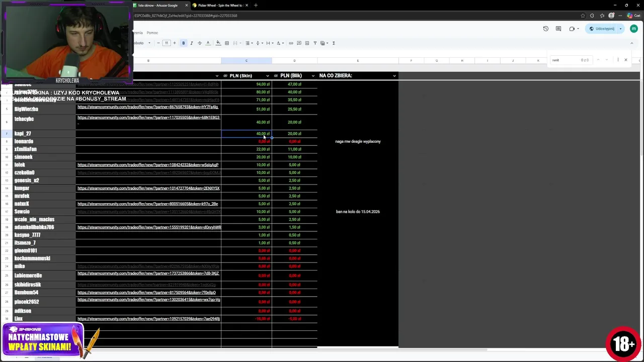Insert a comment via the toolbar icon
This screenshot has width=644, height=362.
pos(299,43)
